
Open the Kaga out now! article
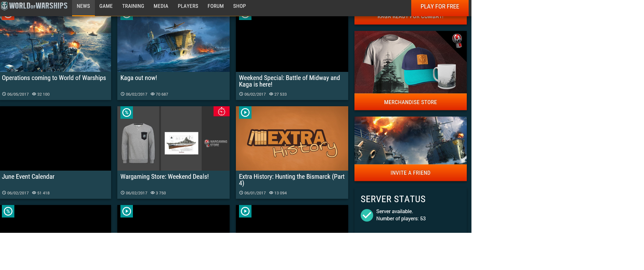[x=139, y=78]
